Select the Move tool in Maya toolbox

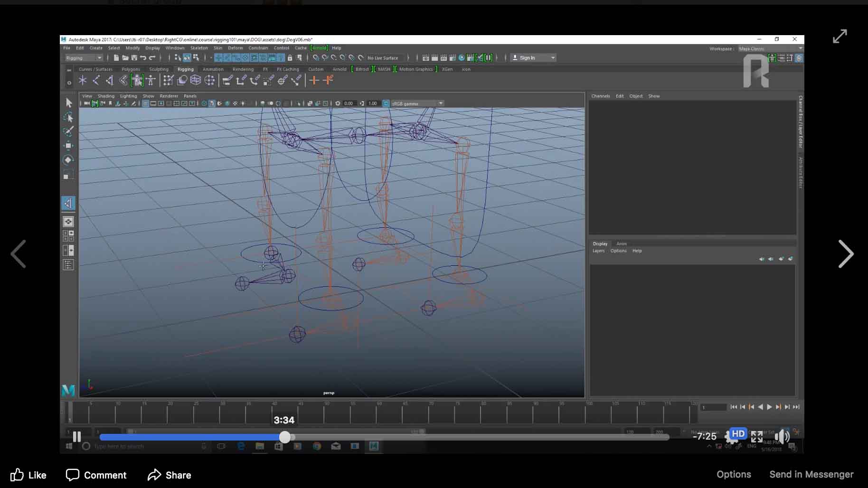pos(68,145)
